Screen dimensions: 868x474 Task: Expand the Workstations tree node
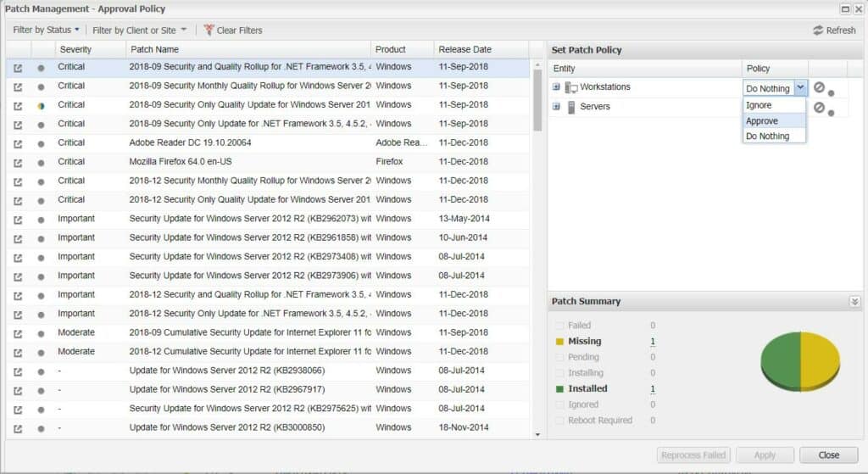coord(556,87)
